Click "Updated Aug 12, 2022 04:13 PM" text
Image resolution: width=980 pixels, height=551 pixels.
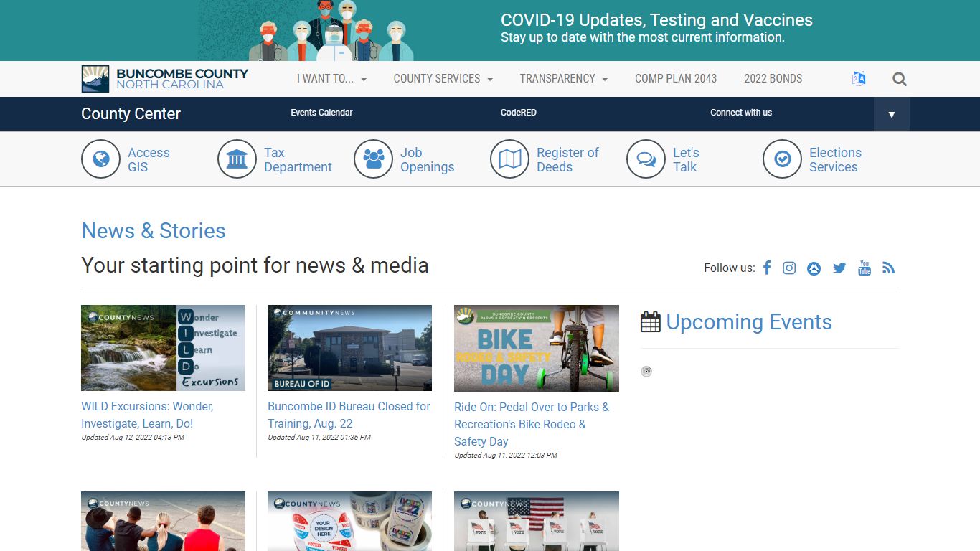pos(133,438)
